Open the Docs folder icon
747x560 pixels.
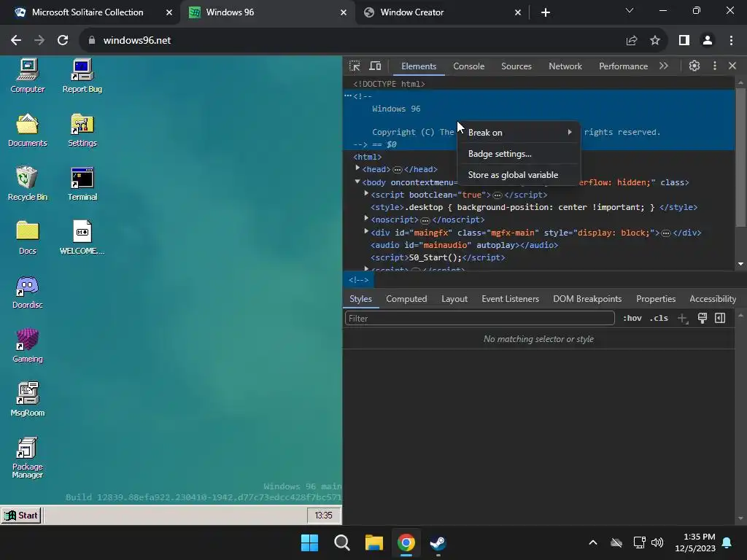tap(27, 238)
